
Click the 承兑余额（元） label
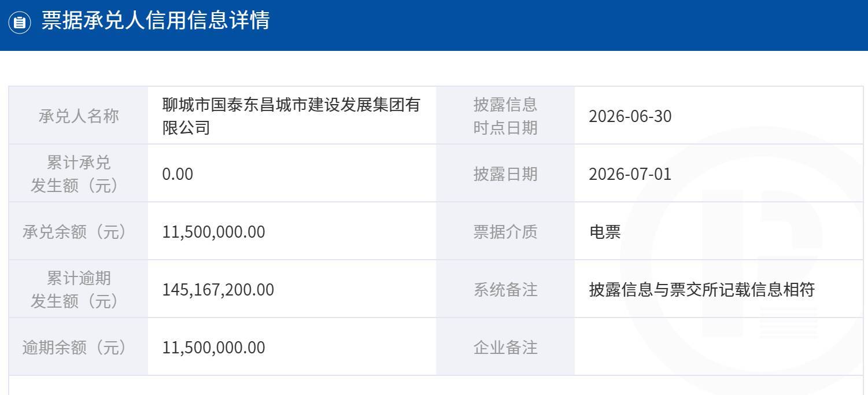click(x=74, y=232)
